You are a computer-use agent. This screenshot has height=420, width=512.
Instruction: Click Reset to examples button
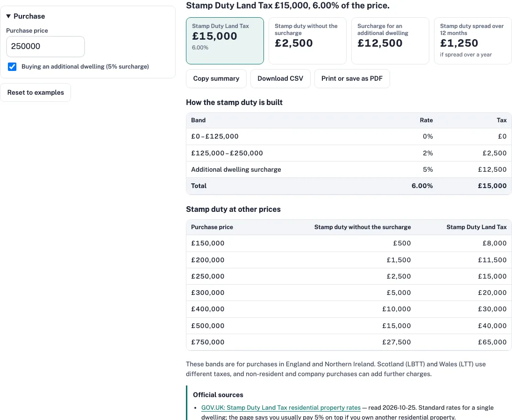(36, 92)
